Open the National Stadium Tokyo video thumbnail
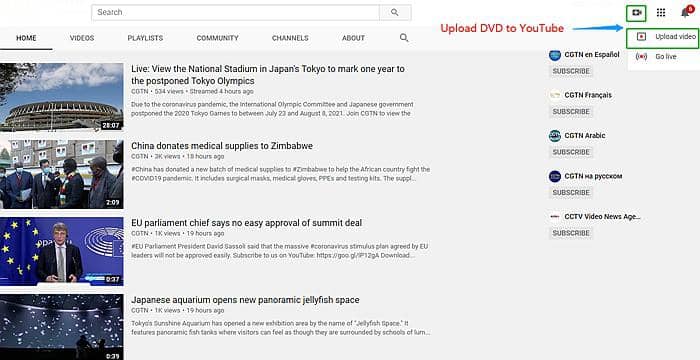700x360 pixels. tap(62, 97)
